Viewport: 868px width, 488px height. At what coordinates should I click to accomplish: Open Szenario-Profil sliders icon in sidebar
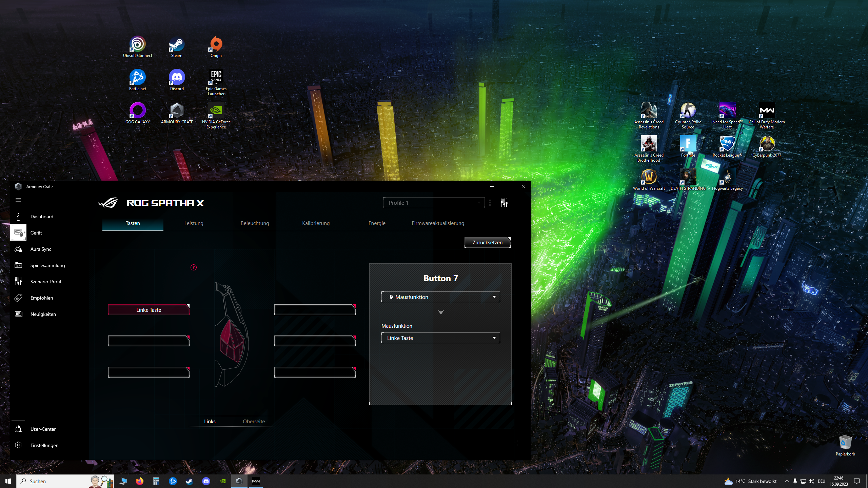[x=18, y=281]
